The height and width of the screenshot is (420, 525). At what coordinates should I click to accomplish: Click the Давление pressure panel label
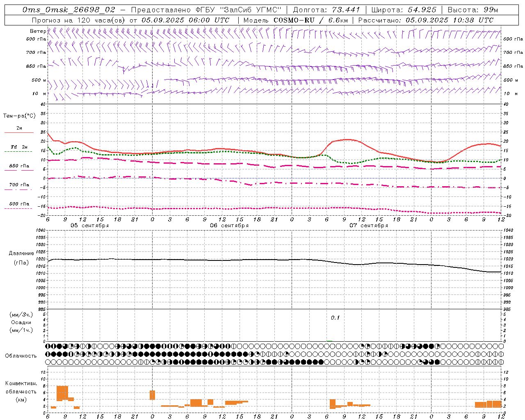tap(21, 253)
